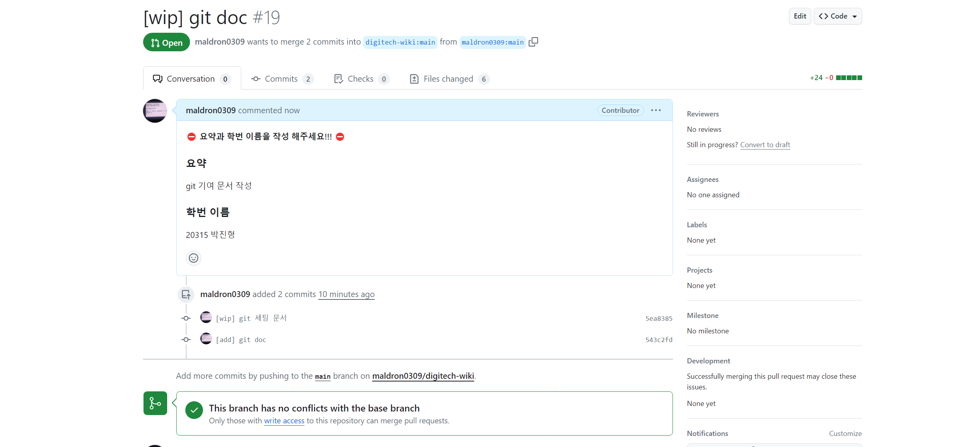Click avatar next to [add] git doc commit
The height and width of the screenshot is (447, 980).
tap(206, 339)
